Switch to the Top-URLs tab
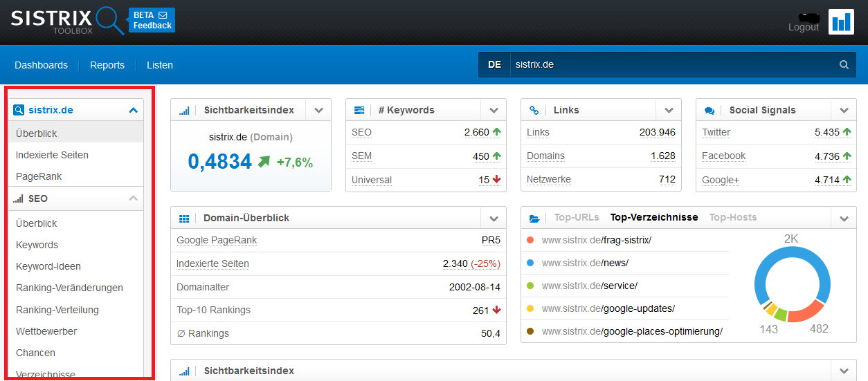 point(577,217)
